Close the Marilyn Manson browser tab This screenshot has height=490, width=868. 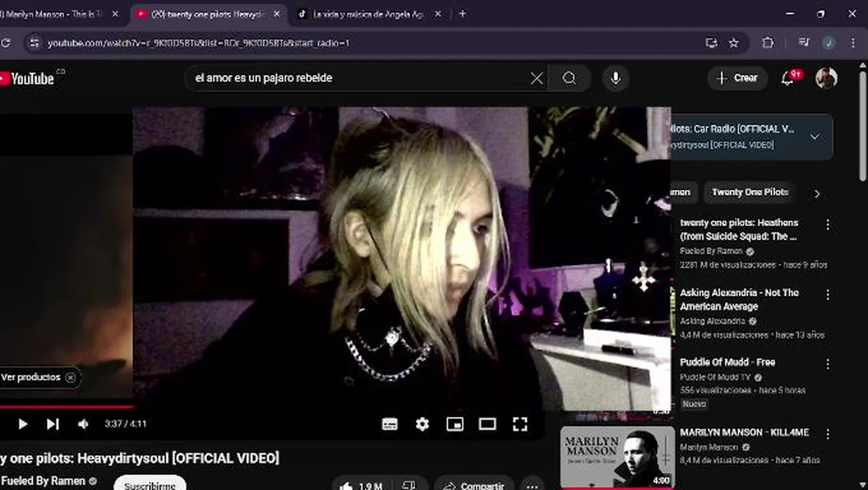pyautogui.click(x=114, y=14)
